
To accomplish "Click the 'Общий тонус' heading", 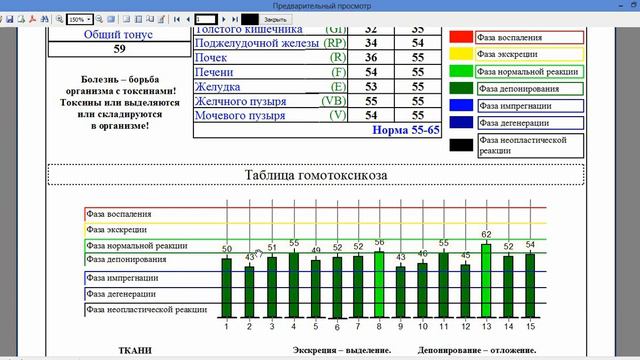I will point(118,34).
